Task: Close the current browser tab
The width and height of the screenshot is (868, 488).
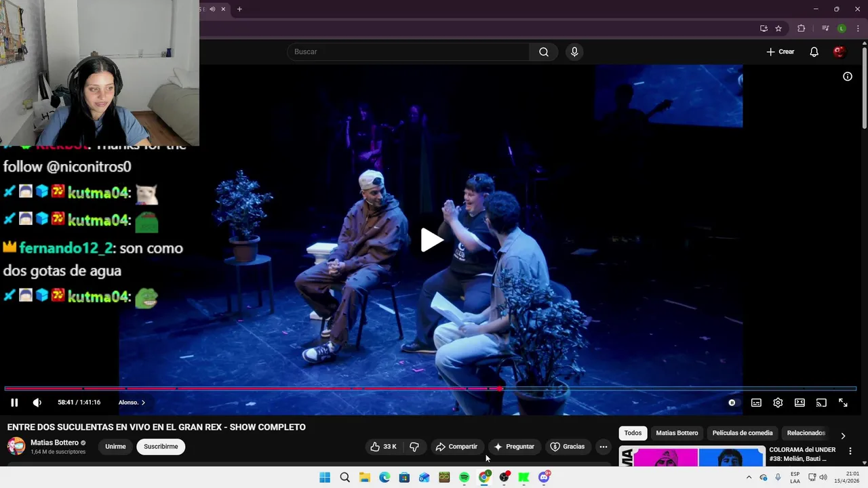Action: pyautogui.click(x=223, y=9)
